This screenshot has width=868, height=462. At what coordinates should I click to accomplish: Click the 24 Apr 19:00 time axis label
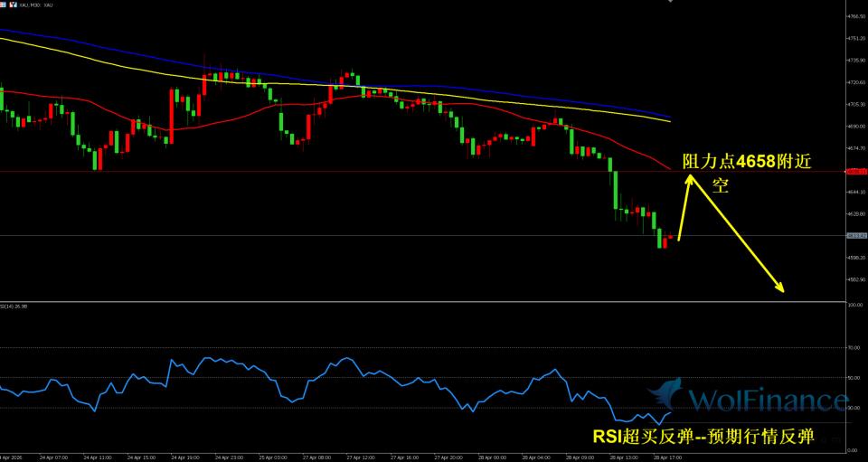click(x=187, y=457)
